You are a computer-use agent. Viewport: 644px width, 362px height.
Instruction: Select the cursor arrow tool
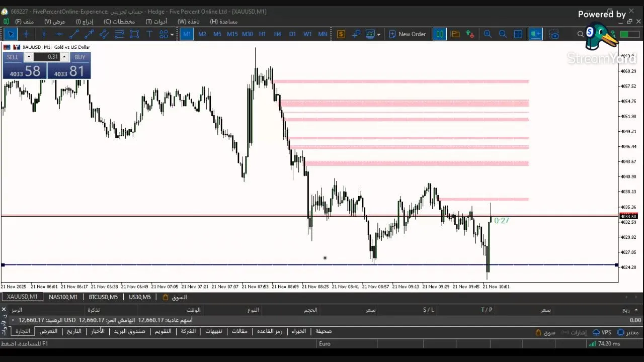[11, 34]
